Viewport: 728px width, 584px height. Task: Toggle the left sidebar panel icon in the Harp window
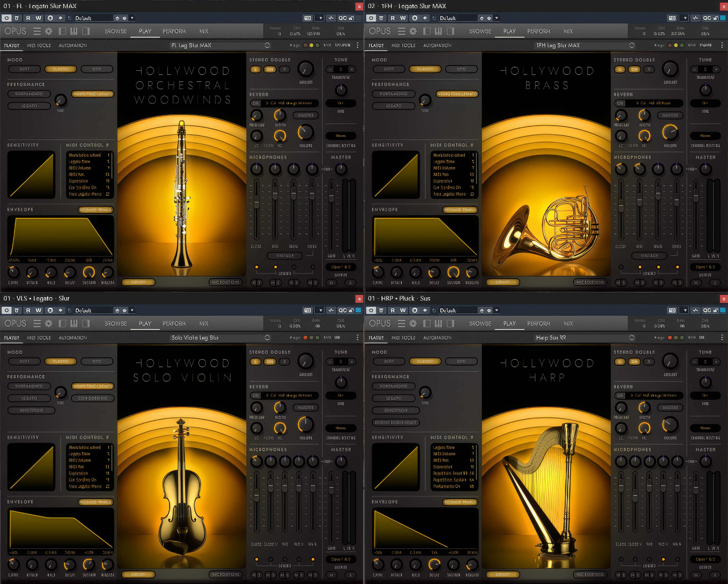tap(427, 324)
